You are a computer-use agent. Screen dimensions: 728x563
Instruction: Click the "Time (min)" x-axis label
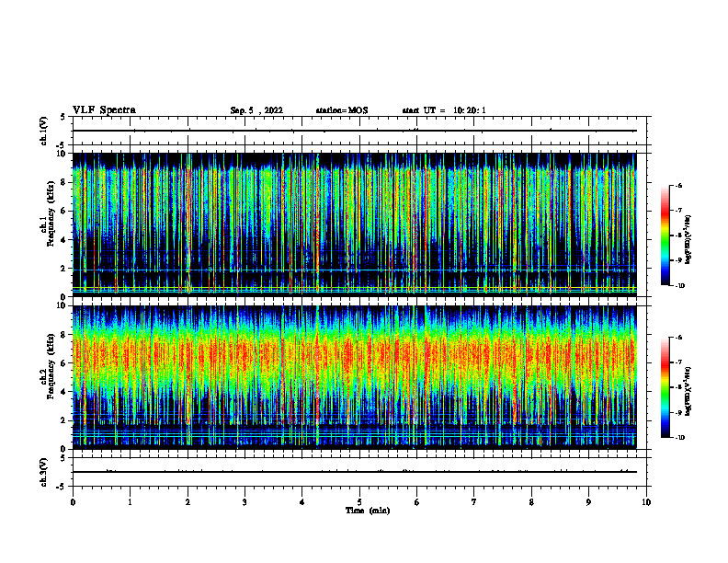coord(368,511)
